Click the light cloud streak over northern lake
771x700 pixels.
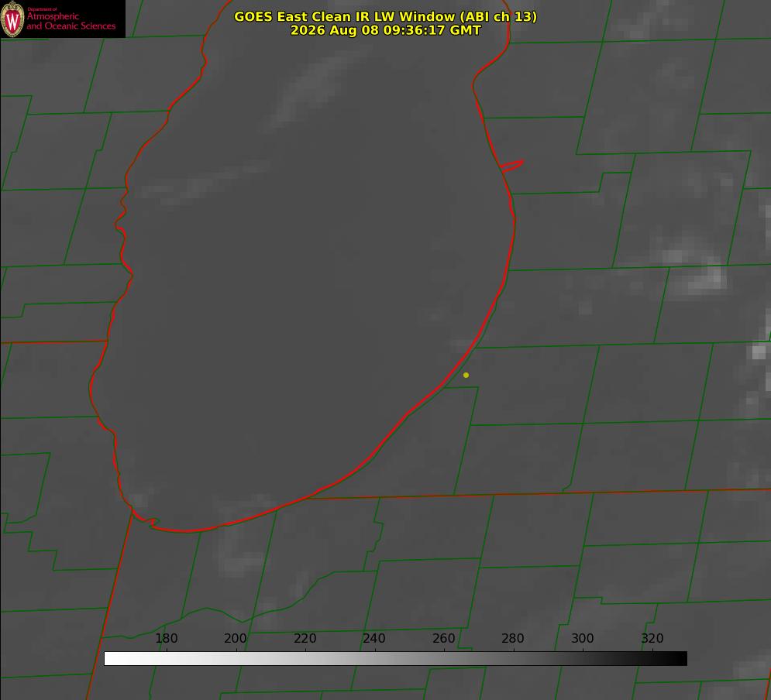click(x=315, y=88)
